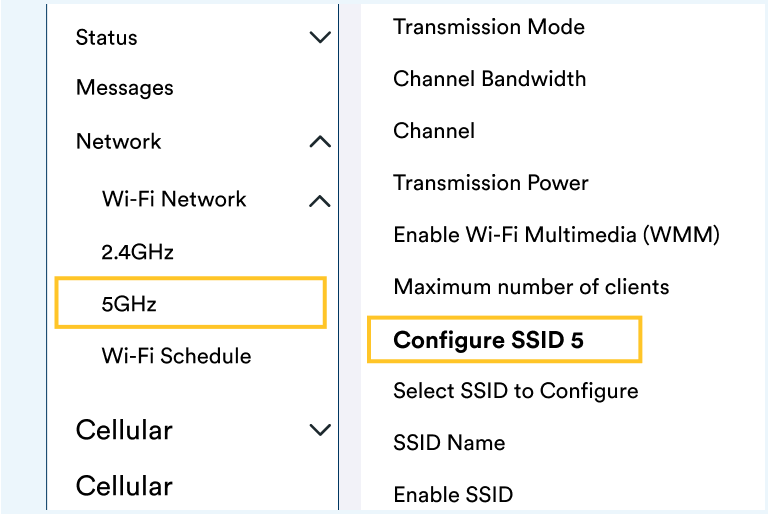Click the Status menu label
This screenshot has height=515, width=768.
pyautogui.click(x=107, y=37)
